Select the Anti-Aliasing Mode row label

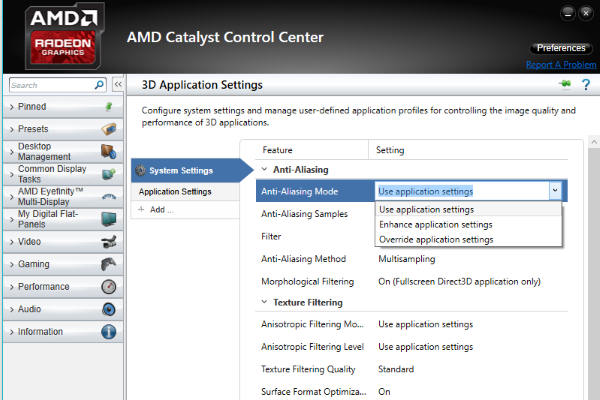pos(299,191)
